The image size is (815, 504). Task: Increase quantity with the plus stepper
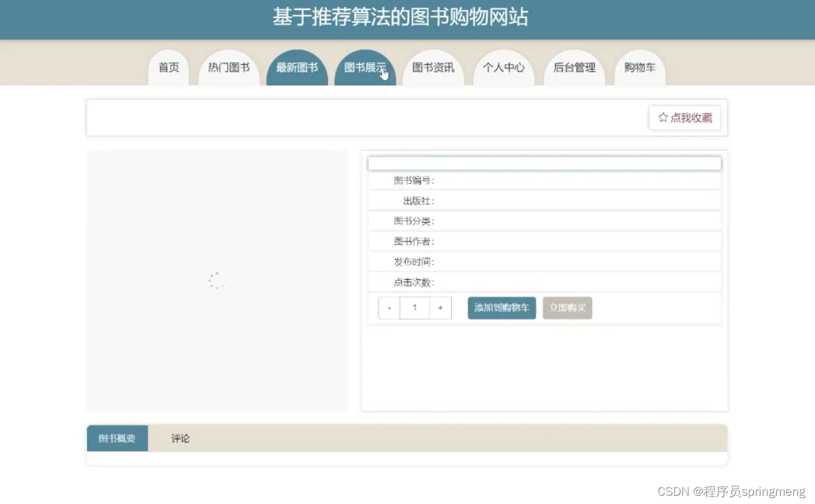pyautogui.click(x=440, y=307)
